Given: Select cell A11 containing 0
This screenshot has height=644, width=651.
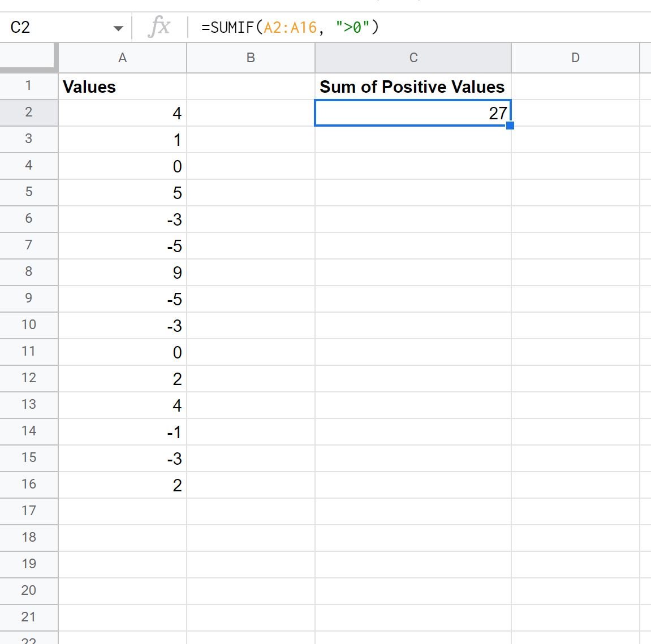Looking at the screenshot, I should (123, 352).
